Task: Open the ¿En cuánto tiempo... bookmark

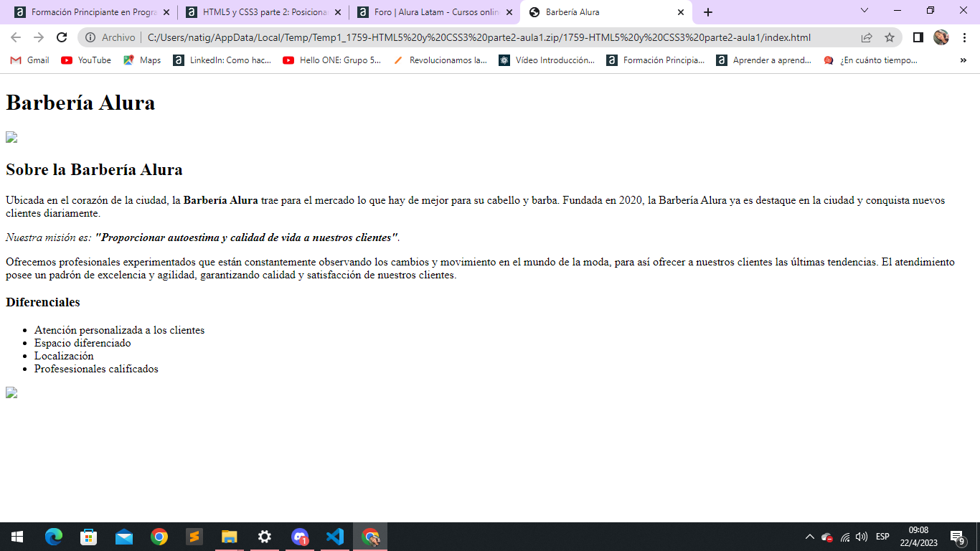Action: (870, 60)
